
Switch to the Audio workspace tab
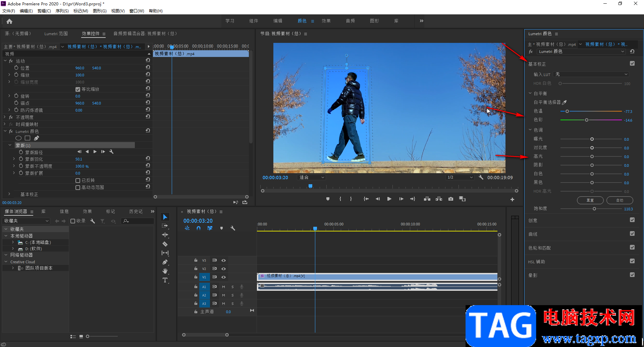point(350,21)
